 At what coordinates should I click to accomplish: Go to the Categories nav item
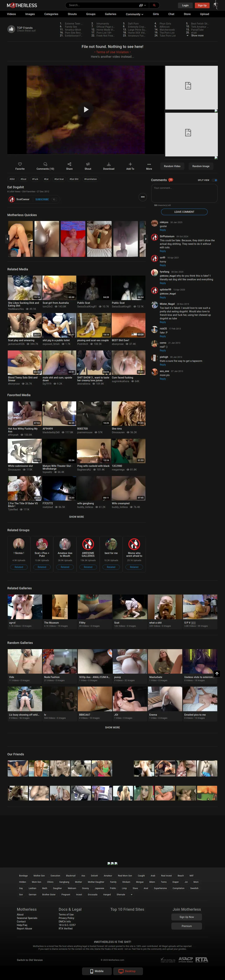(x=51, y=14)
